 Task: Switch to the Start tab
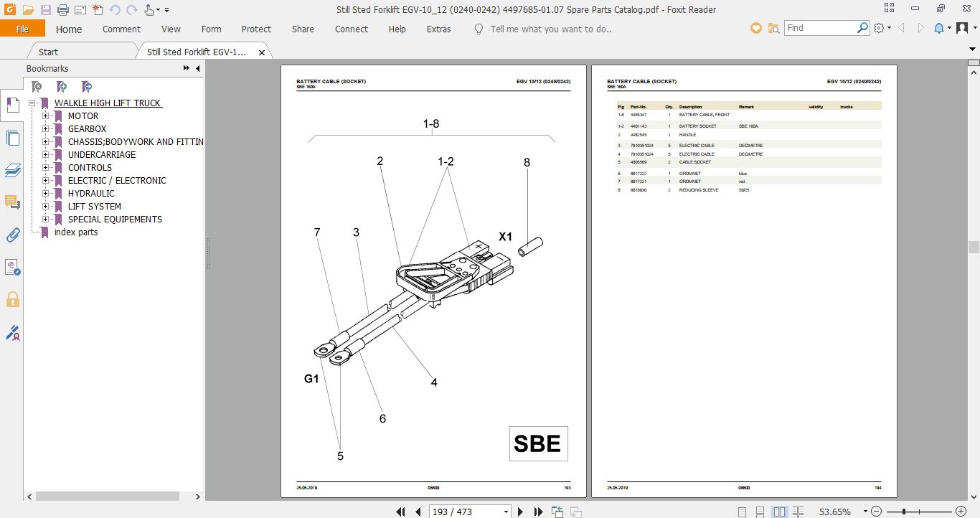tap(48, 52)
